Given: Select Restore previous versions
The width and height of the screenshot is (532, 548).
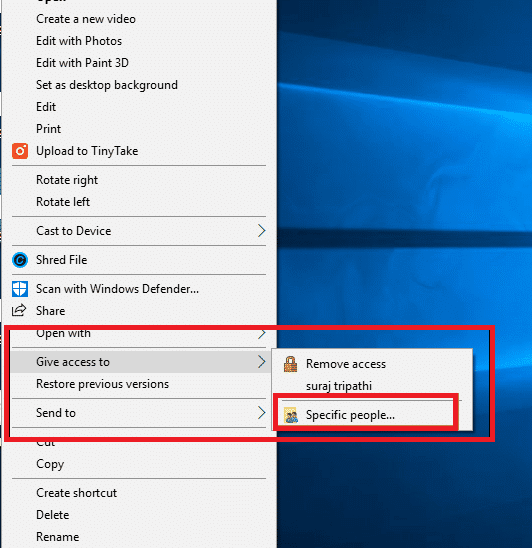Looking at the screenshot, I should click(102, 384).
